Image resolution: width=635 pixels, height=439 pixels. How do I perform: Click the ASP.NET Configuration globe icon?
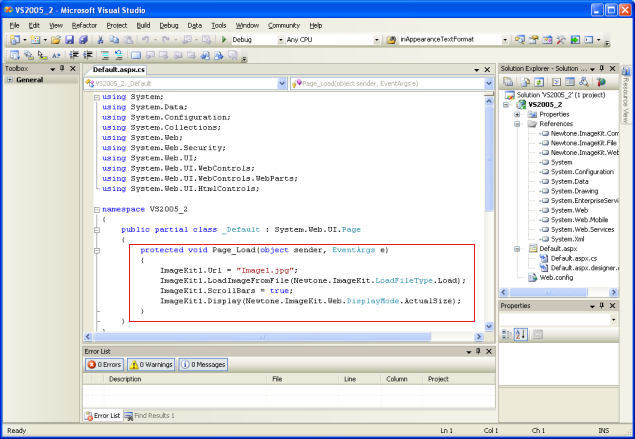[601, 82]
